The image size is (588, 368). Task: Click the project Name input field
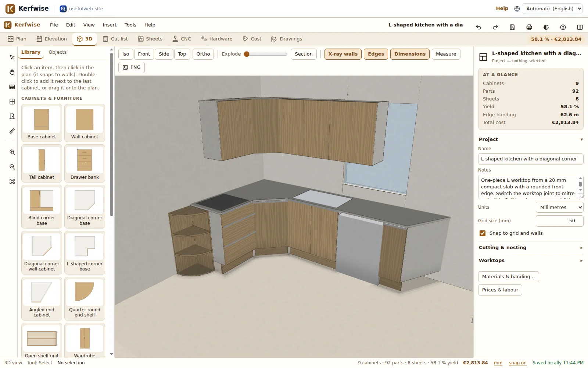tap(531, 159)
